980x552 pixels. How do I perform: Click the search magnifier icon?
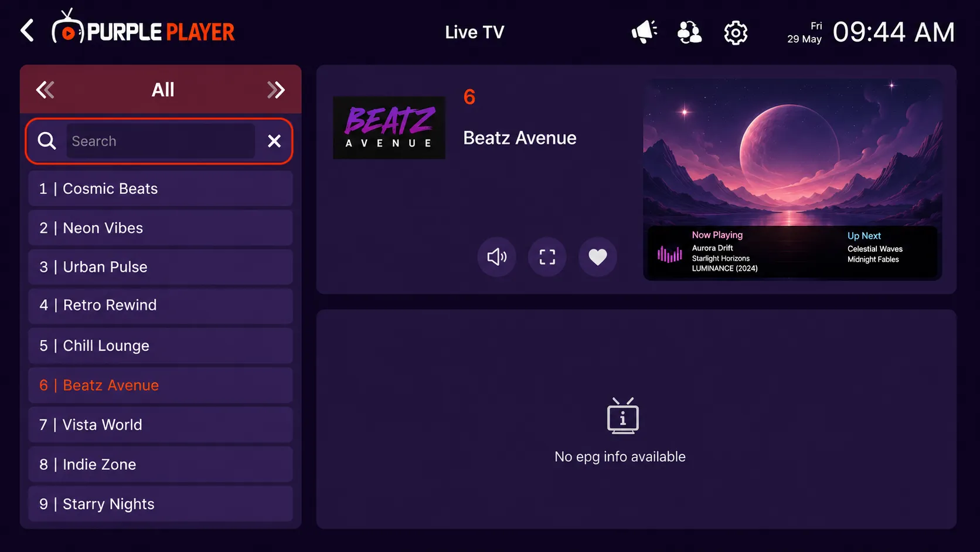tap(47, 141)
